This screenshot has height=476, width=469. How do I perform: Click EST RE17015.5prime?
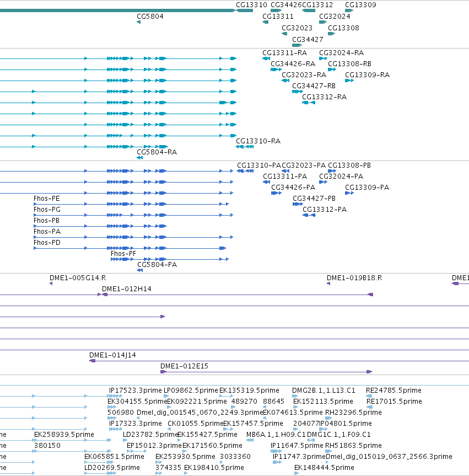coord(394,402)
